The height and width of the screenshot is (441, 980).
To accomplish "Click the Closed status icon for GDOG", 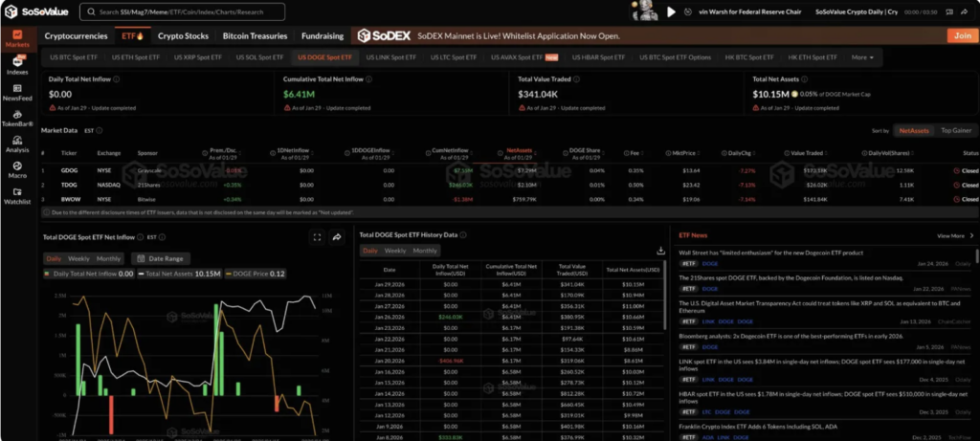I will pos(956,170).
